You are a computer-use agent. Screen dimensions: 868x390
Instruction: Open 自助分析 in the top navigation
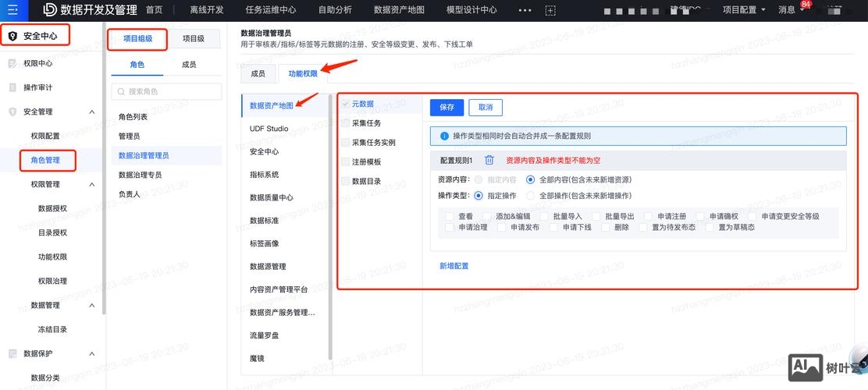335,10
